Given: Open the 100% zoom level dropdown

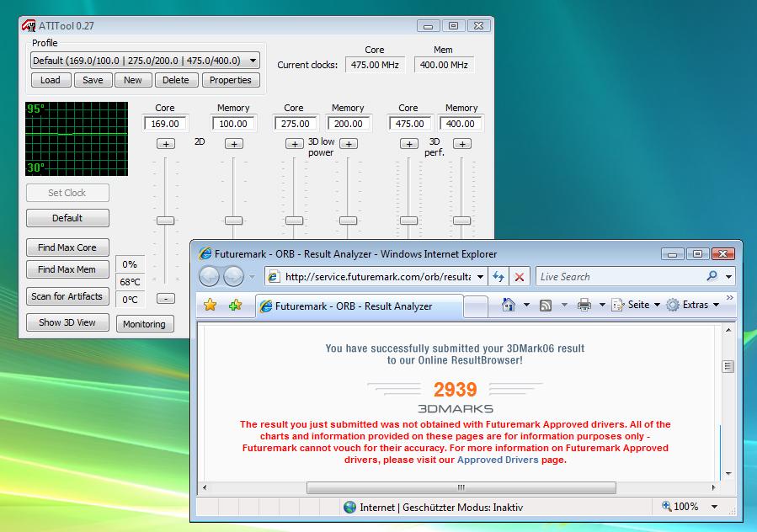Looking at the screenshot, I should coord(714,507).
